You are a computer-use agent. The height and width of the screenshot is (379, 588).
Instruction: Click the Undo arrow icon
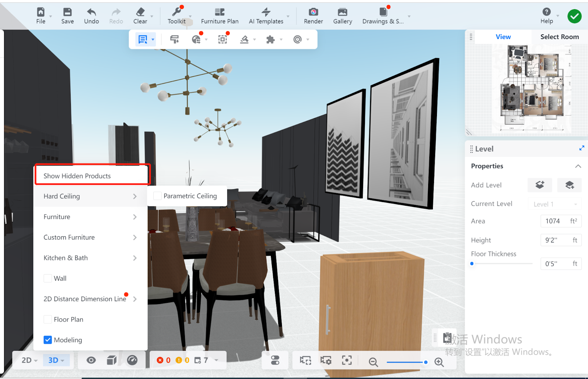coord(91,12)
